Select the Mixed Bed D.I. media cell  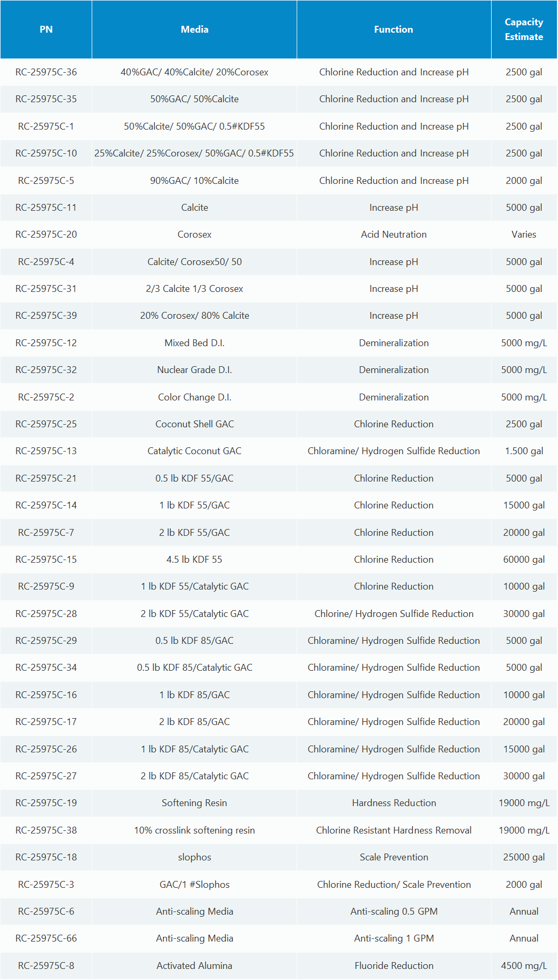click(x=194, y=343)
